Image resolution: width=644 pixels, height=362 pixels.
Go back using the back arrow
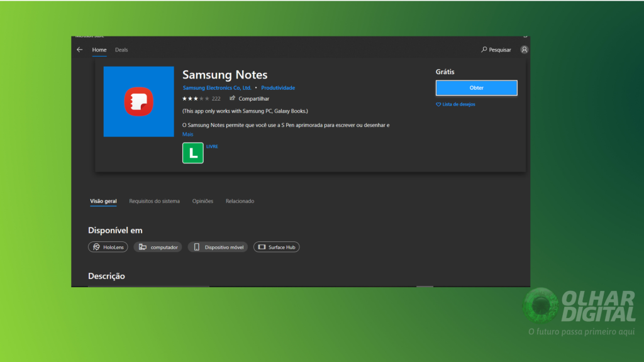tap(79, 49)
